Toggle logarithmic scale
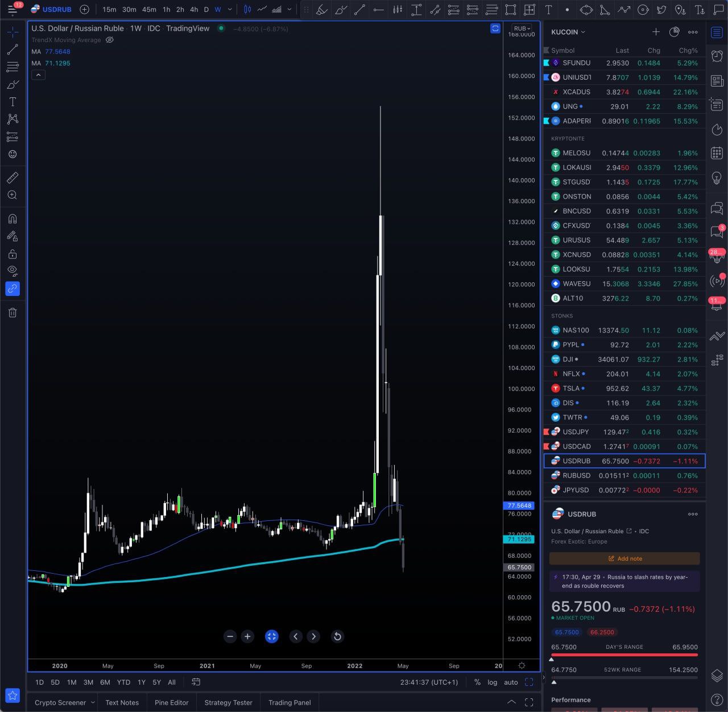 tap(493, 682)
